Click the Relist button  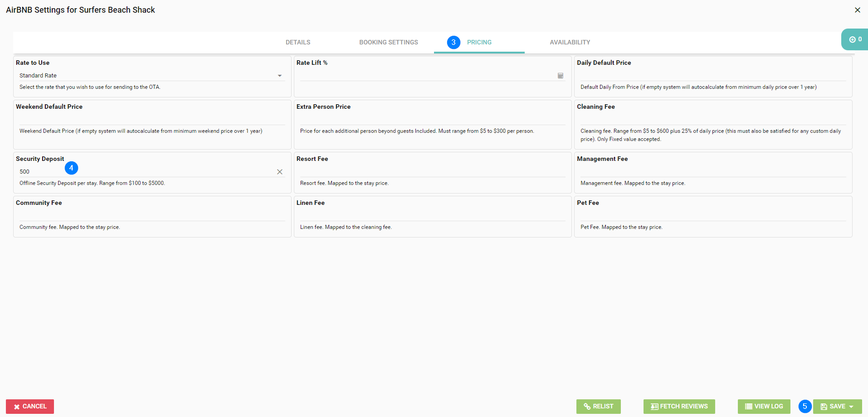tap(598, 407)
